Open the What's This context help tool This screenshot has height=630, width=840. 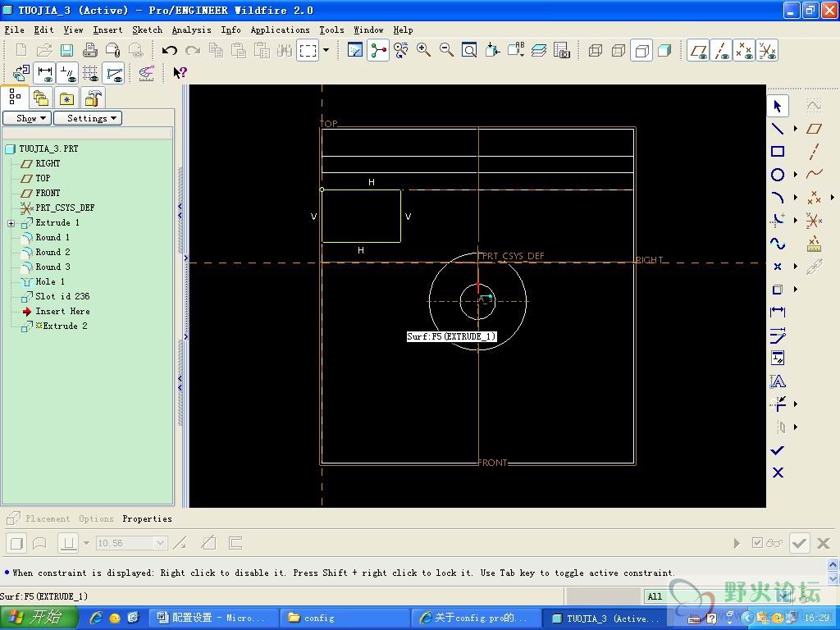coord(180,72)
